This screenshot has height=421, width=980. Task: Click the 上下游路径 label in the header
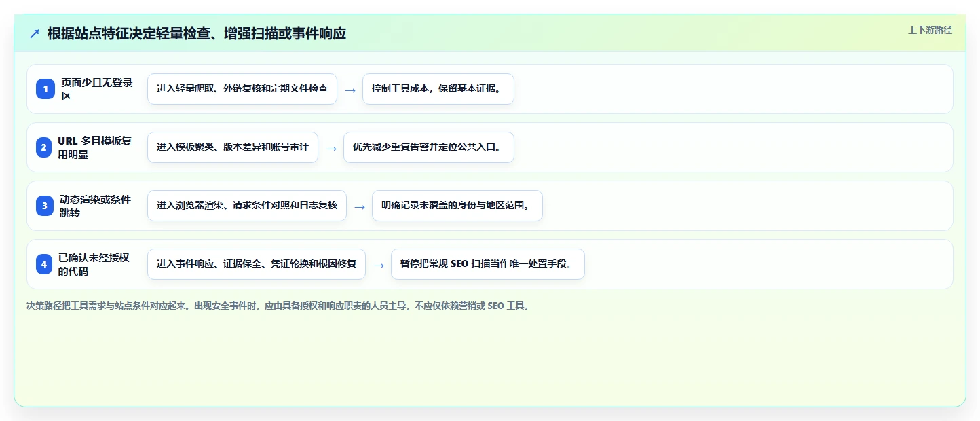pyautogui.click(x=930, y=30)
